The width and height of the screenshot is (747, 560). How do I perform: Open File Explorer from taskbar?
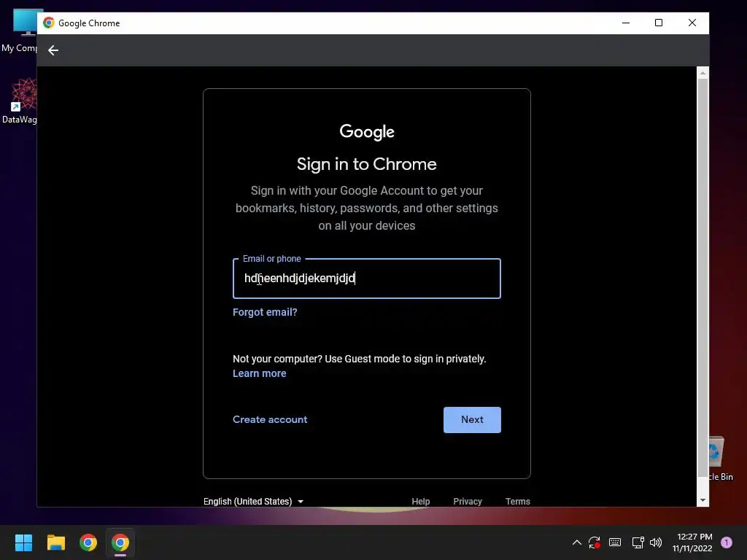[x=55, y=542]
